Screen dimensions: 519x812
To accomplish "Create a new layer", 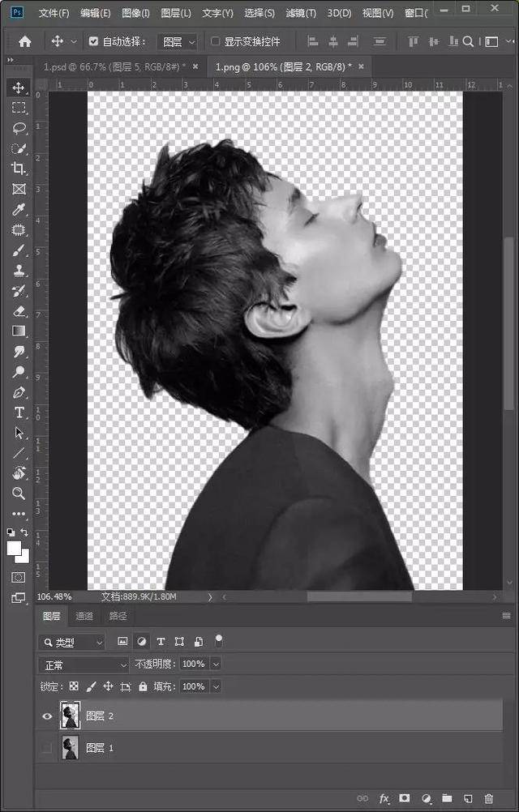I will (x=468, y=798).
